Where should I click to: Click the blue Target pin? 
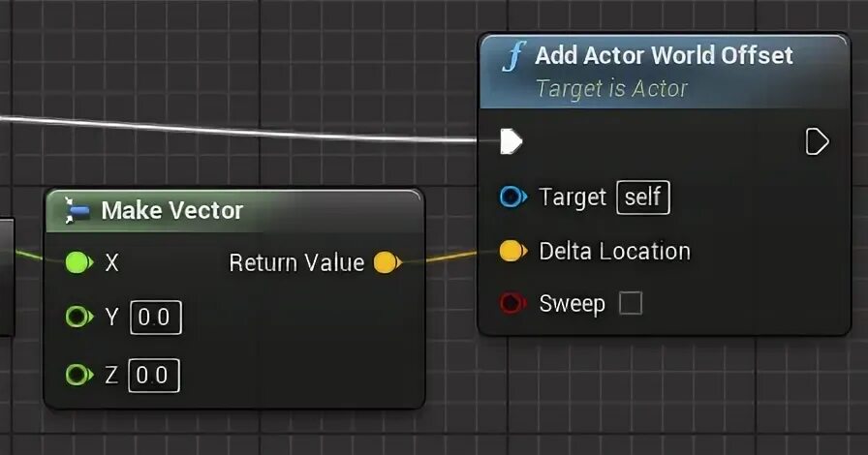(513, 197)
